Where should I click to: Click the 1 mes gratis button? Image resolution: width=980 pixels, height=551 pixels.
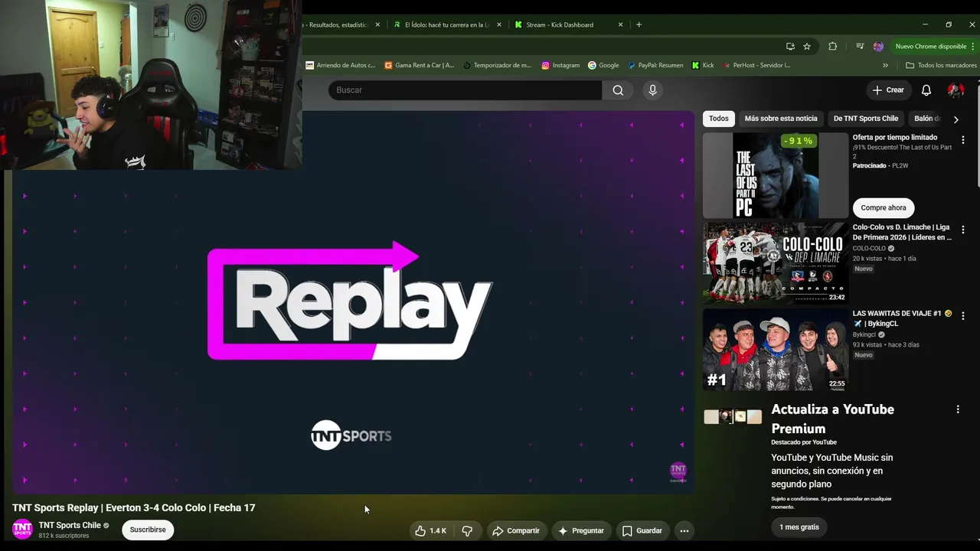[x=799, y=527]
